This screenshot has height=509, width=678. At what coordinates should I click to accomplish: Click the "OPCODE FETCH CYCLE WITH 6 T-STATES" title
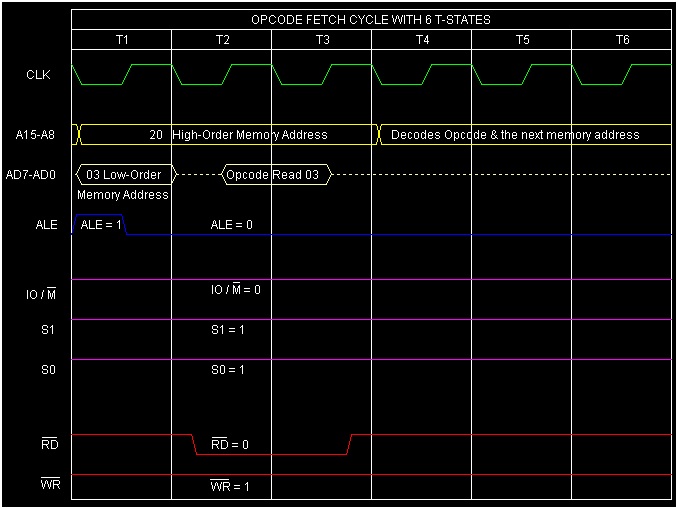(371, 20)
